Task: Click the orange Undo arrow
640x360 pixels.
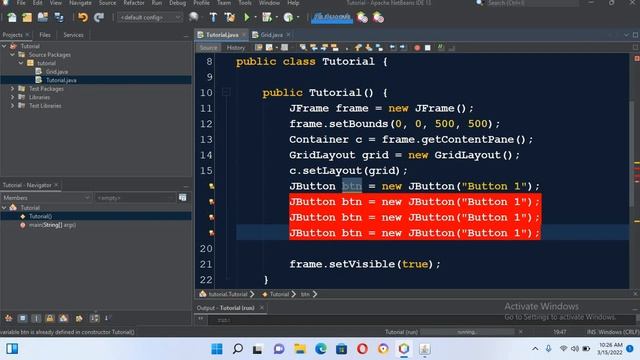Action: pyautogui.click(x=83, y=18)
